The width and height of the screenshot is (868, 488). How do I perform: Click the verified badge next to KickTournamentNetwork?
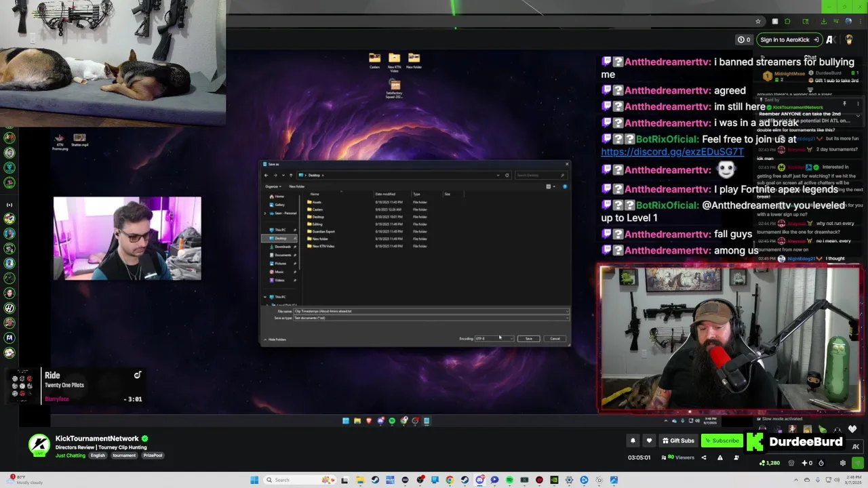tap(144, 439)
